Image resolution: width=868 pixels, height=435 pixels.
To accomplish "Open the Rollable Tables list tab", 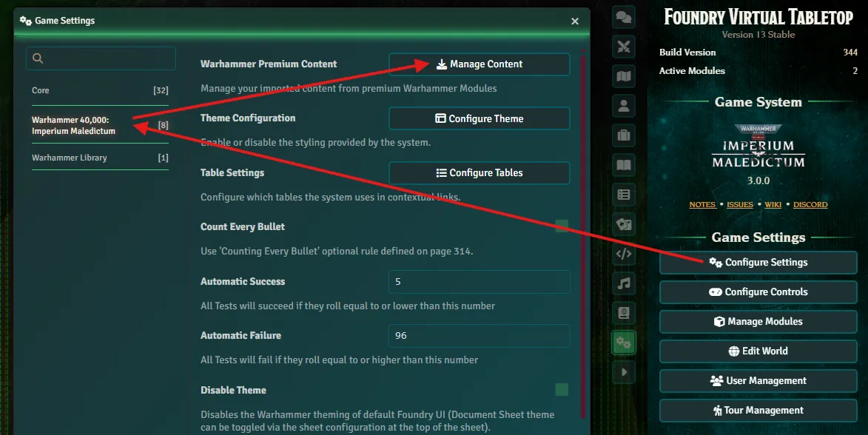I will point(624,195).
